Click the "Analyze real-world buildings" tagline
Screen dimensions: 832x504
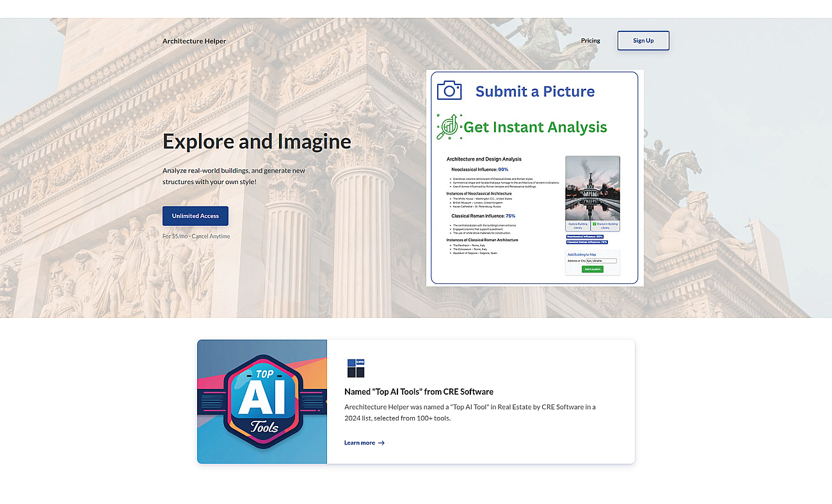[x=234, y=176]
